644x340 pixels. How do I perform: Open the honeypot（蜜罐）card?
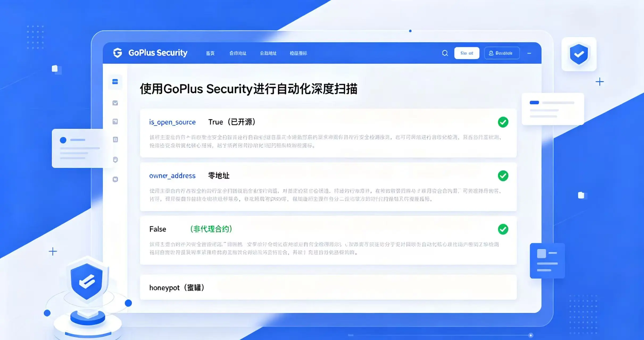tap(328, 287)
